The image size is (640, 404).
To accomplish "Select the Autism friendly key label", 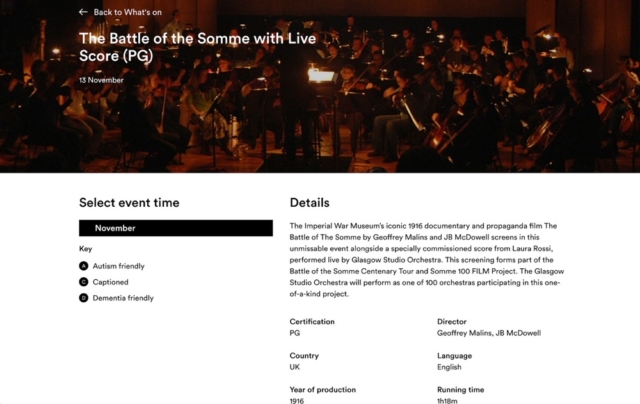I will pos(118,266).
